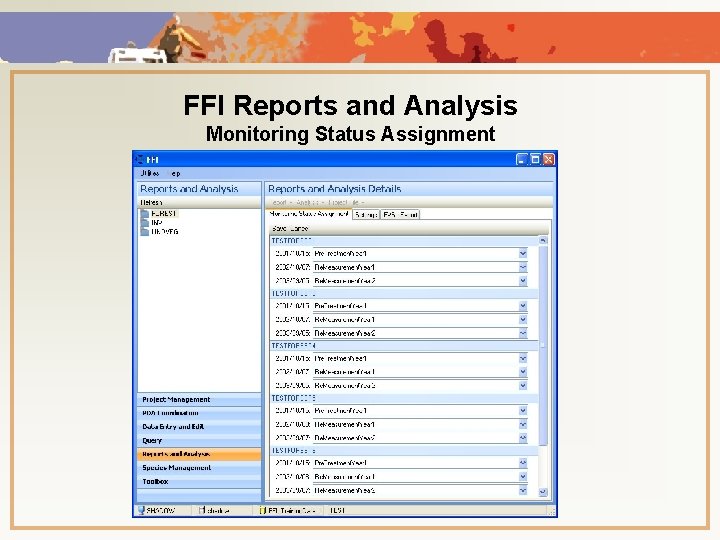Click the folder icon below FOREST
720x540 pixels.
(x=145, y=223)
